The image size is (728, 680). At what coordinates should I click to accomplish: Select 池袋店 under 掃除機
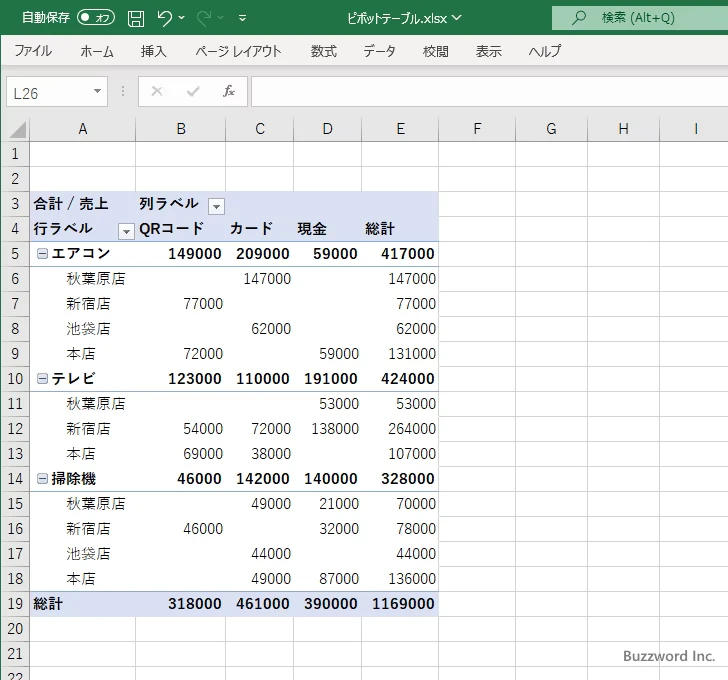click(x=83, y=554)
